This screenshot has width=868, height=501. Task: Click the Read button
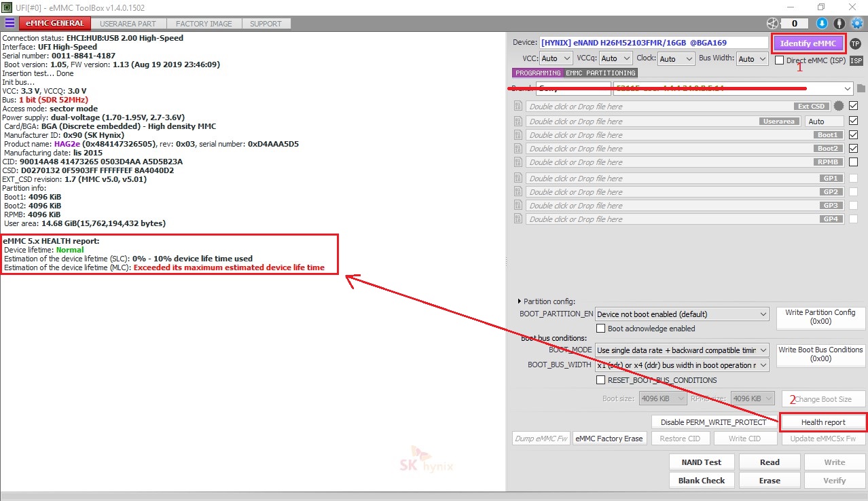coord(770,462)
